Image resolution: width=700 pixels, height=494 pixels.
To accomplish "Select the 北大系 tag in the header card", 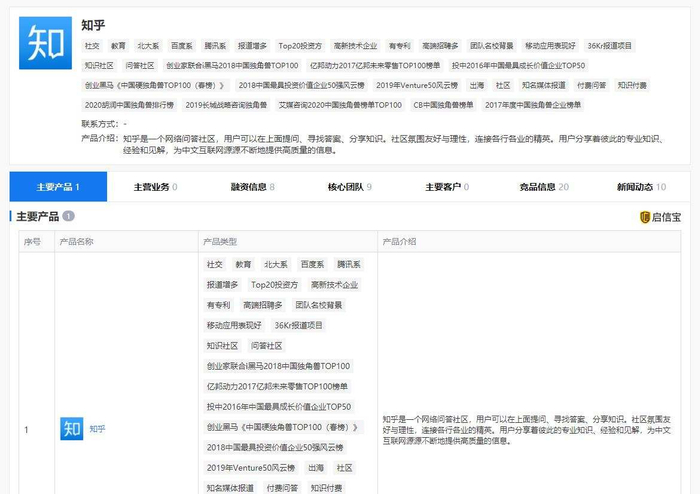I will [x=148, y=46].
